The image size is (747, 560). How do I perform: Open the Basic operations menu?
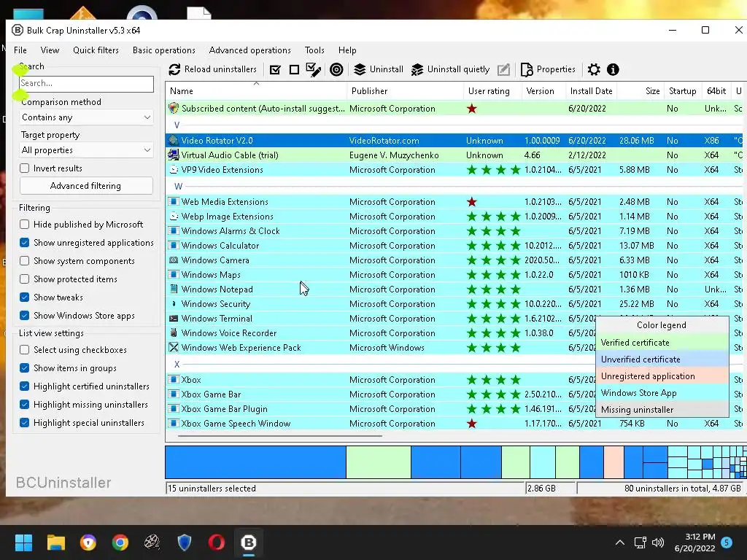pyautogui.click(x=164, y=50)
